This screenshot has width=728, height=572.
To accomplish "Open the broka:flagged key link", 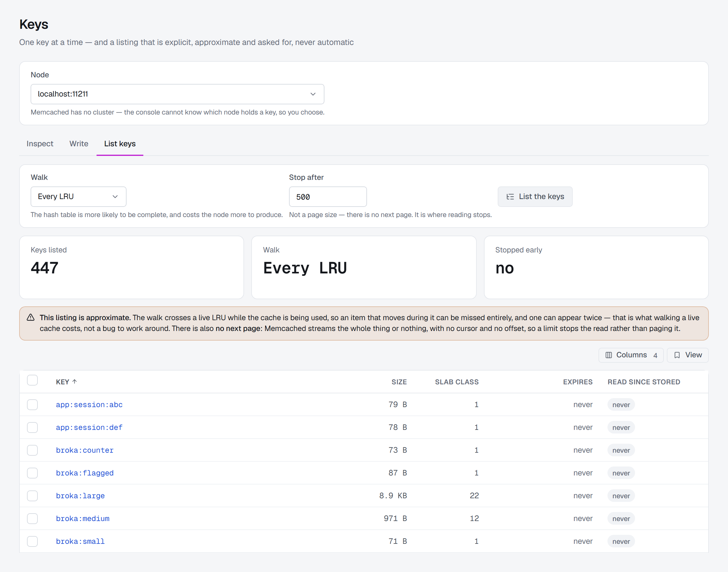I will pos(85,473).
